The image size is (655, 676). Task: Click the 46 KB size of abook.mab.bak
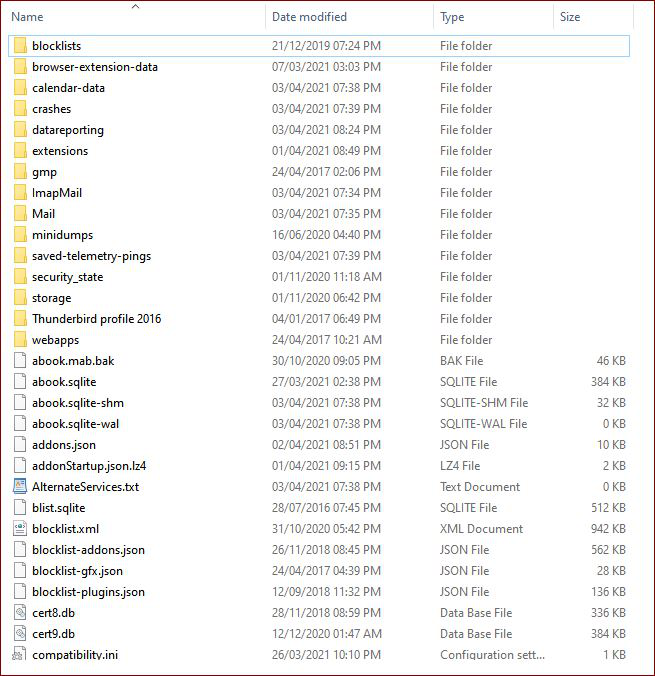point(611,360)
